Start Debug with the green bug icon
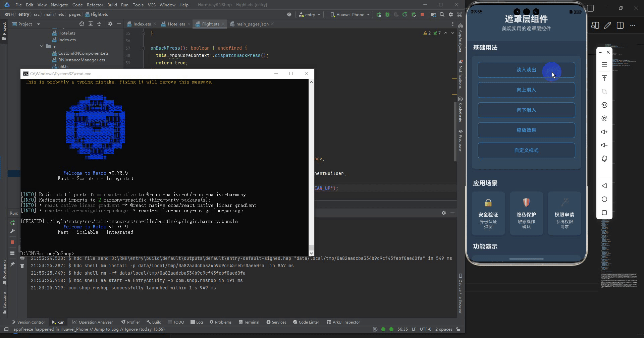The width and height of the screenshot is (644, 338). (x=387, y=14)
